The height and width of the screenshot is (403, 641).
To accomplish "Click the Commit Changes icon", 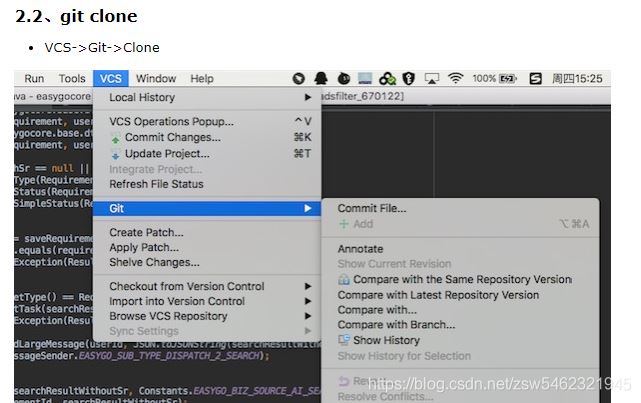I will 116,137.
